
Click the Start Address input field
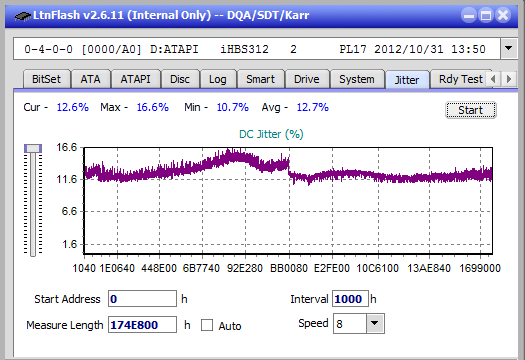[142, 299]
